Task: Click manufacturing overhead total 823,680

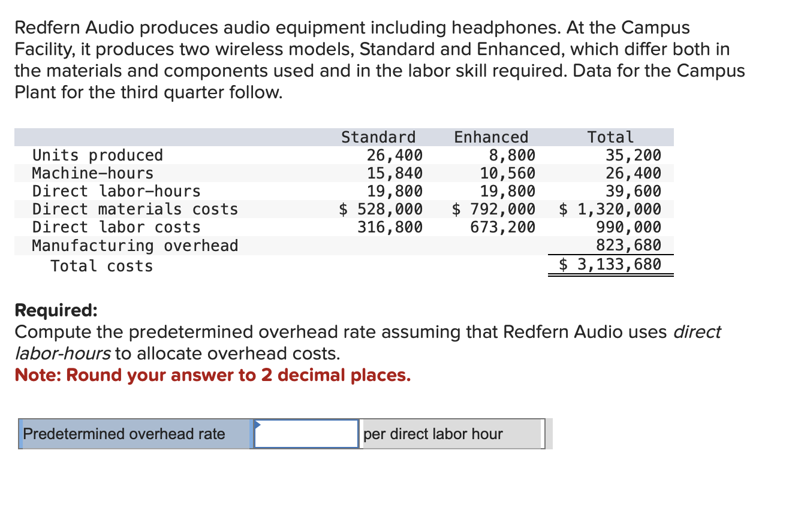Action: 628,246
